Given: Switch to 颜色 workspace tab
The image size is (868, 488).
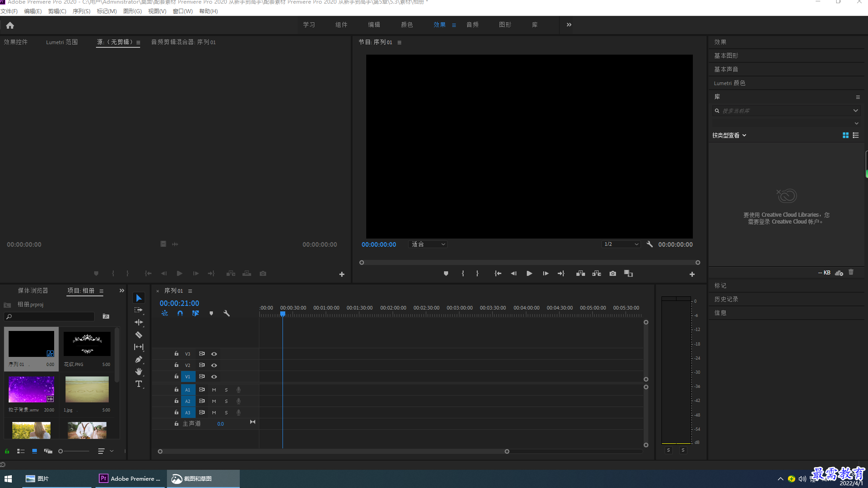Looking at the screenshot, I should click(x=407, y=25).
